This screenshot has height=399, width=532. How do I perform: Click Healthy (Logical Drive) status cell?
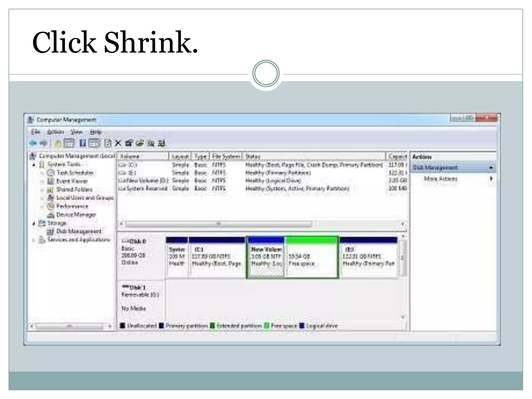273,181
